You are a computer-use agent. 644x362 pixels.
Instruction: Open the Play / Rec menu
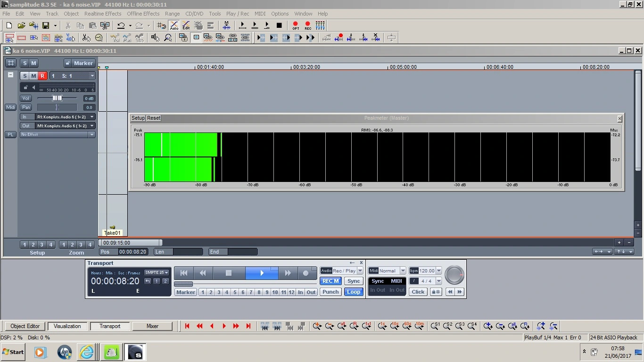(x=238, y=14)
